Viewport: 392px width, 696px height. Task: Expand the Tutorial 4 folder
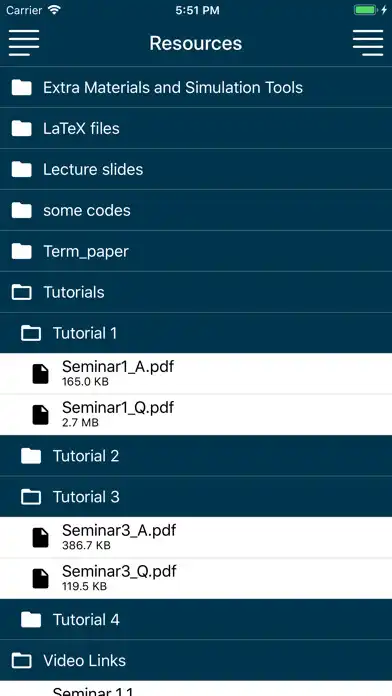coord(196,620)
